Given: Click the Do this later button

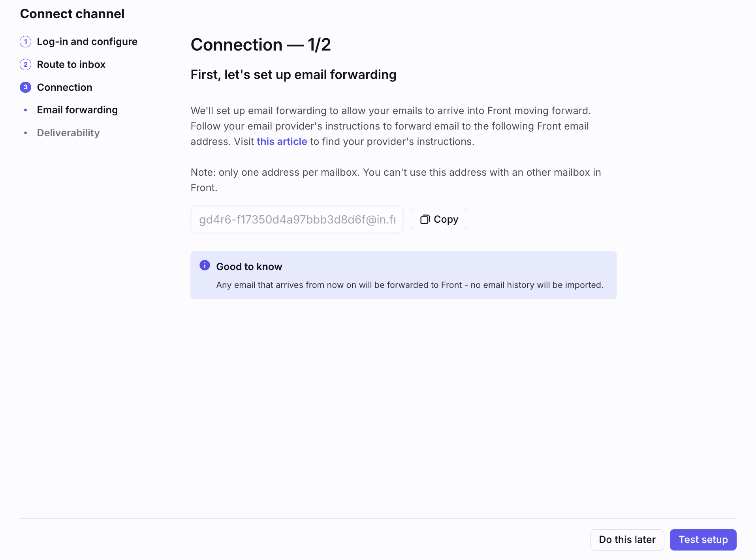Looking at the screenshot, I should (627, 540).
